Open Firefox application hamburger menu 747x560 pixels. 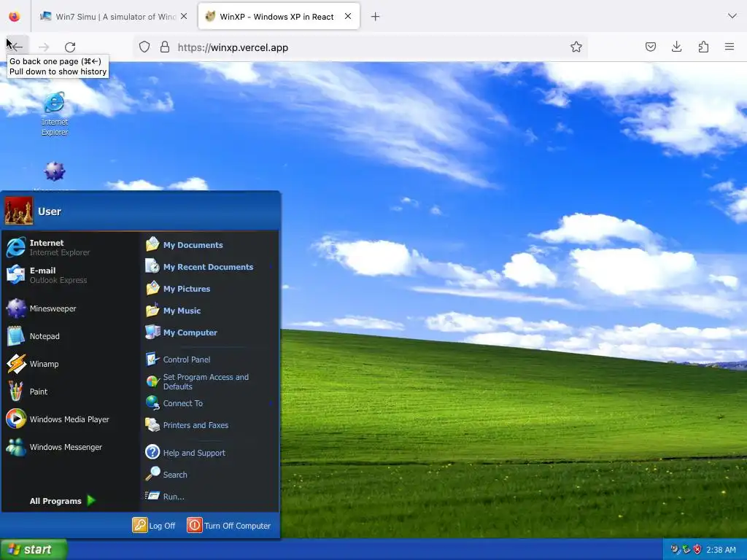(729, 47)
